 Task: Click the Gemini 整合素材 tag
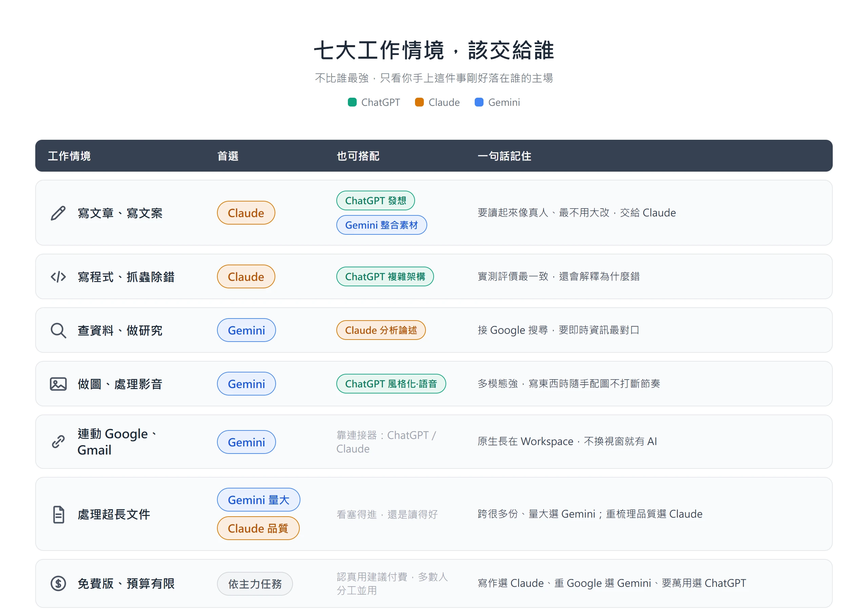click(382, 225)
